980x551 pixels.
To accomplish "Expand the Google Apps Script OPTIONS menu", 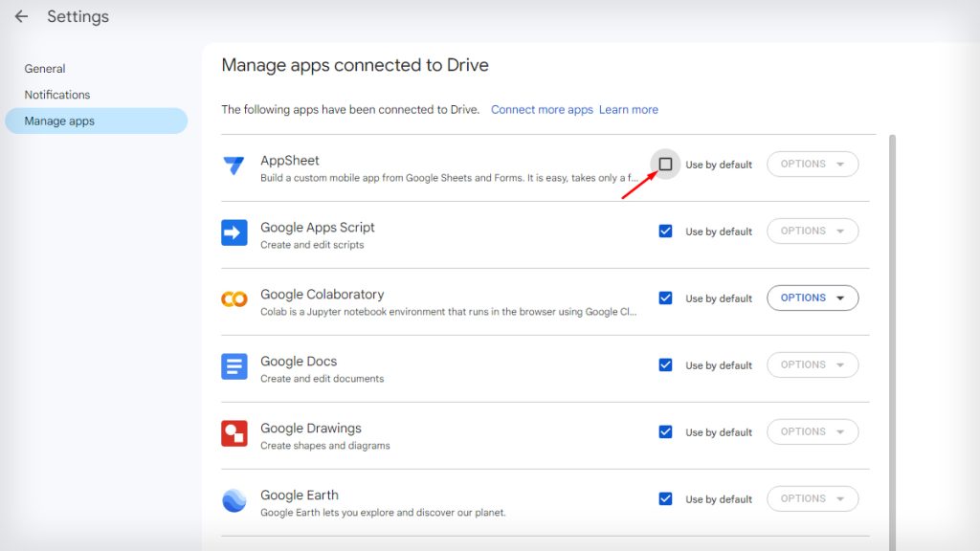I will coord(812,231).
